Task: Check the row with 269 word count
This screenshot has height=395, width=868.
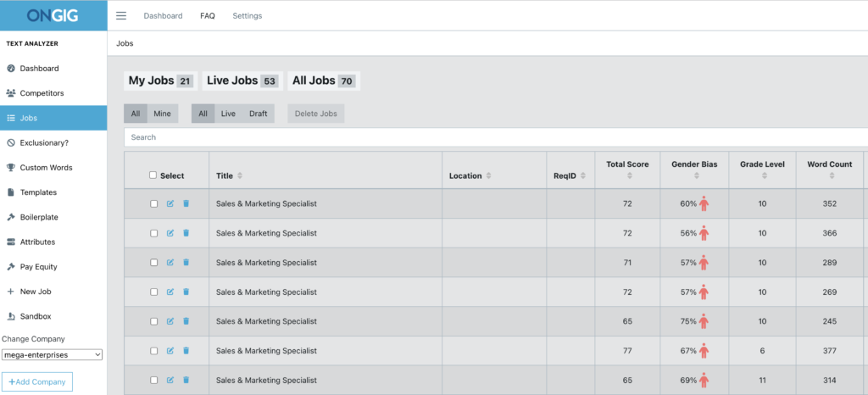Action: click(154, 292)
